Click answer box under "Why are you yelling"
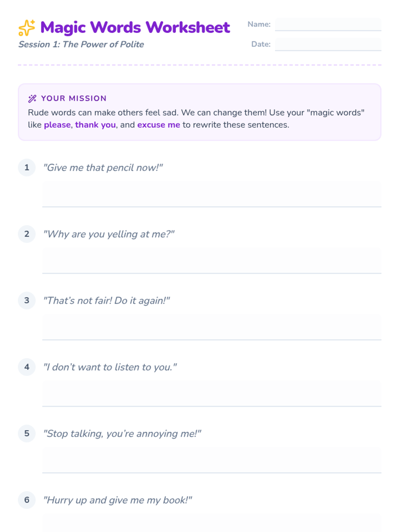Screen dimensions: 399x532 click(211, 261)
